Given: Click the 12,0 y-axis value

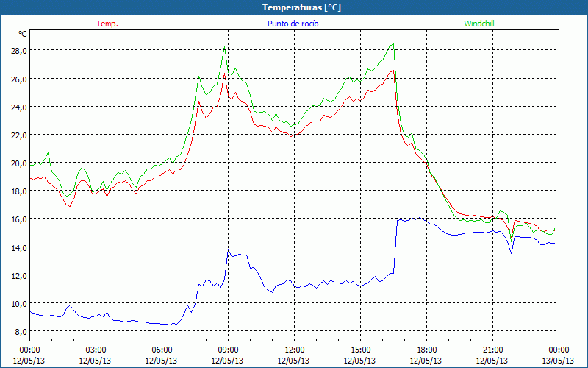Looking at the screenshot, I should pyautogui.click(x=19, y=275).
